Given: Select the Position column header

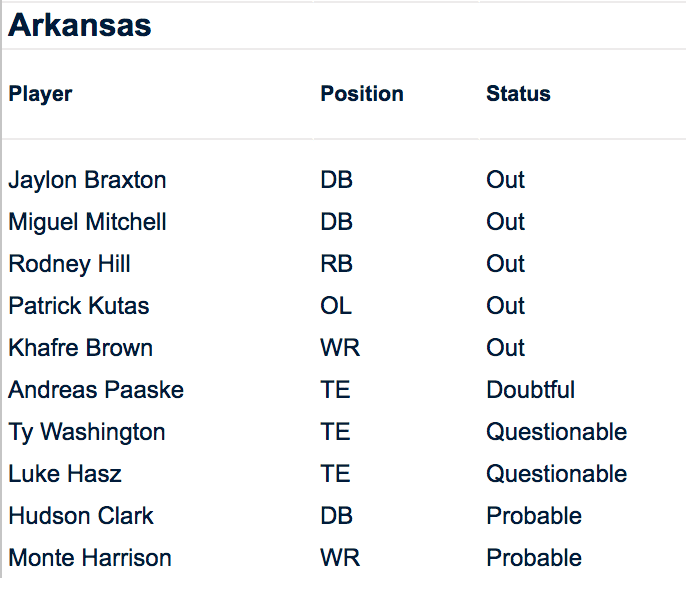Looking at the screenshot, I should click(361, 94).
